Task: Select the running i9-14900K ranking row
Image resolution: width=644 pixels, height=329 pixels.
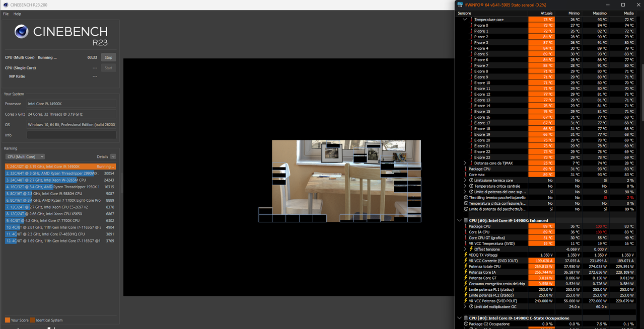Action: pos(60,167)
